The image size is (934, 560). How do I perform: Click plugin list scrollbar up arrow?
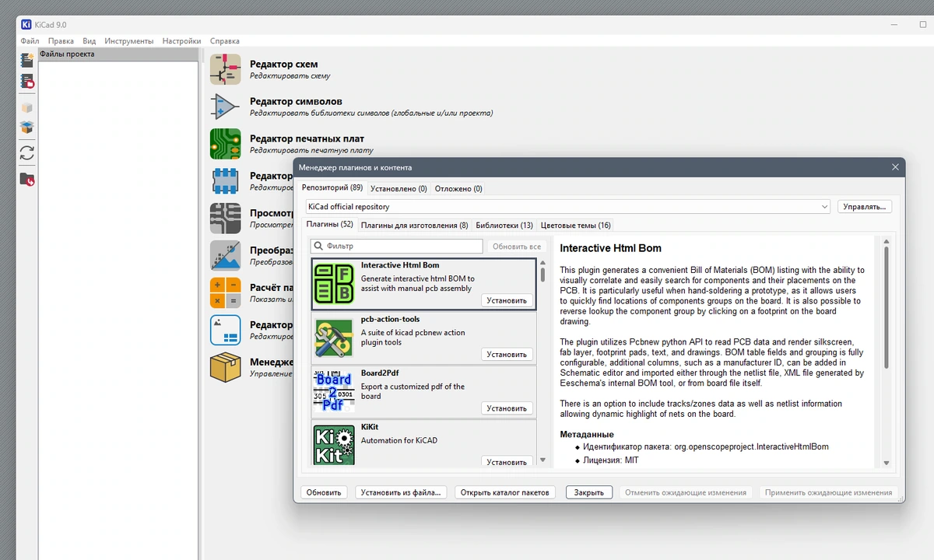(542, 263)
